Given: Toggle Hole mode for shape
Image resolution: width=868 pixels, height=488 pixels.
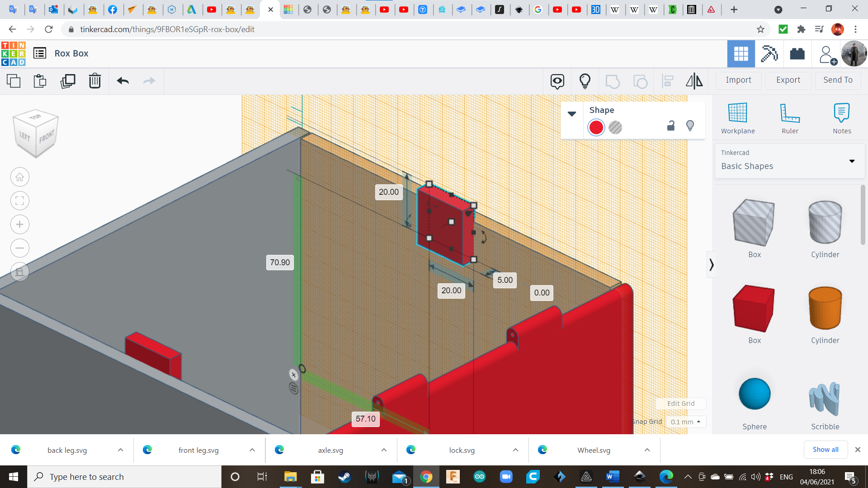Looking at the screenshot, I should pyautogui.click(x=615, y=127).
